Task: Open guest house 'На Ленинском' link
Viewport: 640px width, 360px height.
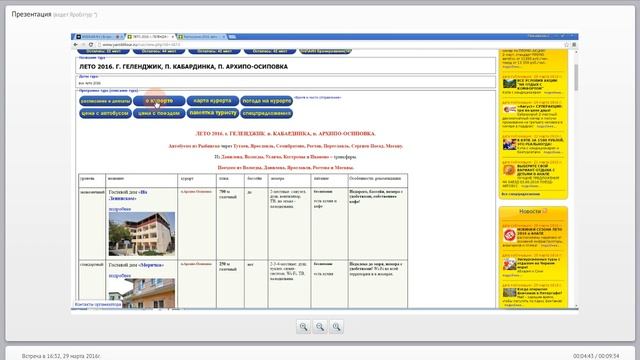Action: (x=128, y=195)
